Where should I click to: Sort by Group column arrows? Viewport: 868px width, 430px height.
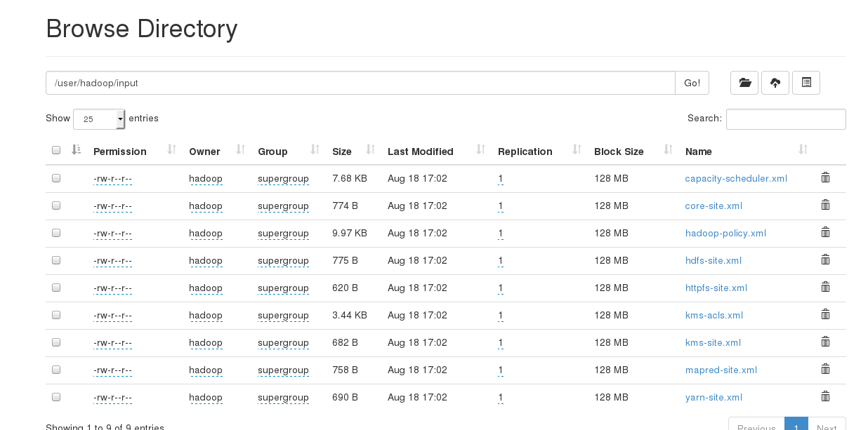(315, 149)
